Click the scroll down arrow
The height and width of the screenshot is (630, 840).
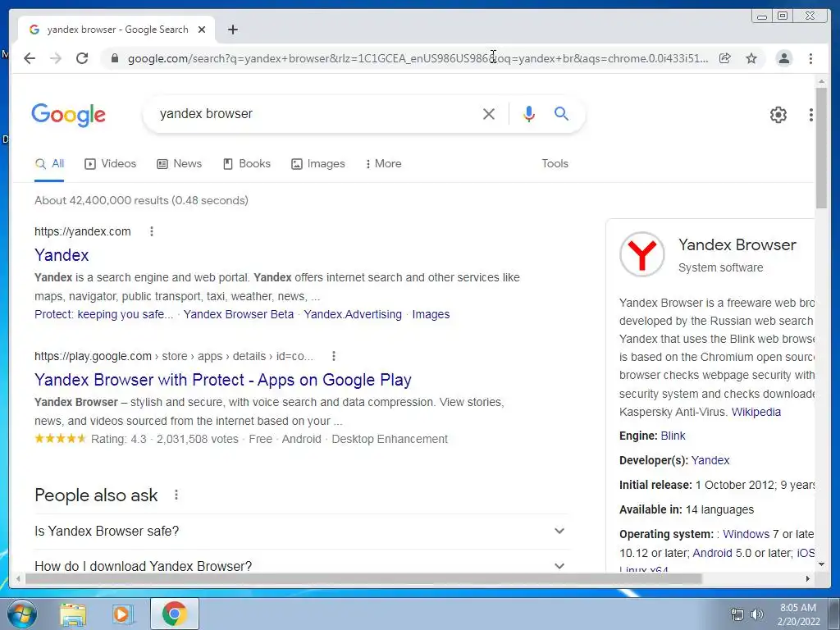pyautogui.click(x=821, y=564)
